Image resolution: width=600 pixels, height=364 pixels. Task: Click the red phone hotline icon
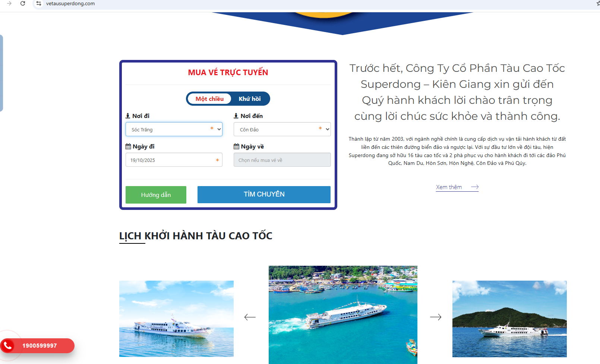coord(7,346)
